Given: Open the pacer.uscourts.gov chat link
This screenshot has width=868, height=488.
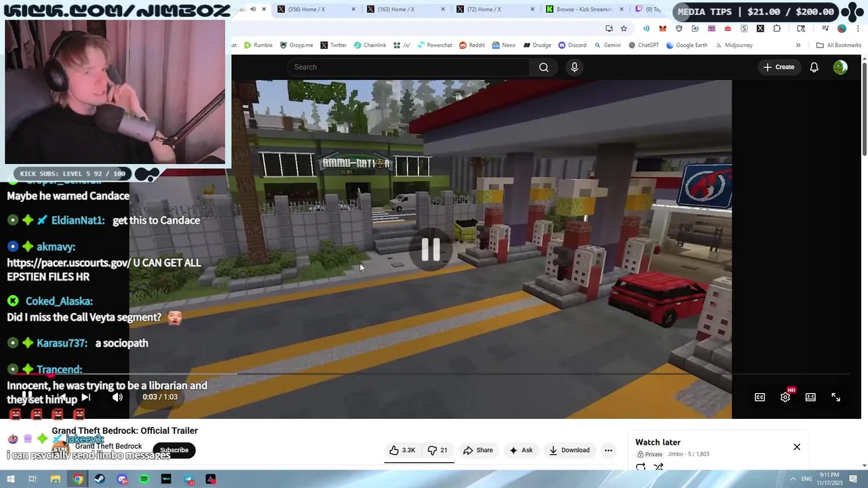Looking at the screenshot, I should [x=68, y=262].
